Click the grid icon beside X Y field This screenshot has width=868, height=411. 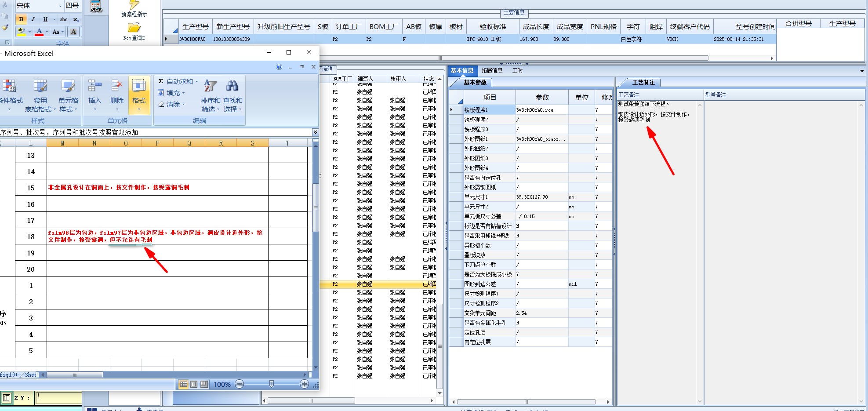pos(7,398)
